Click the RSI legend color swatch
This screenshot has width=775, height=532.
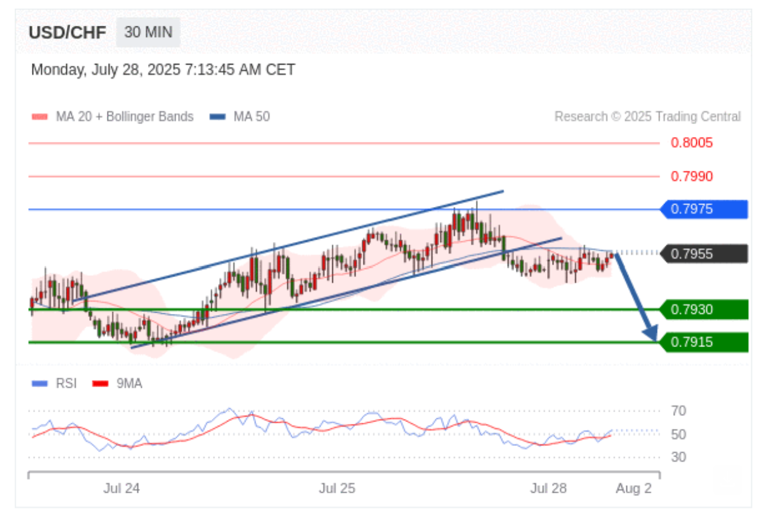(40, 384)
